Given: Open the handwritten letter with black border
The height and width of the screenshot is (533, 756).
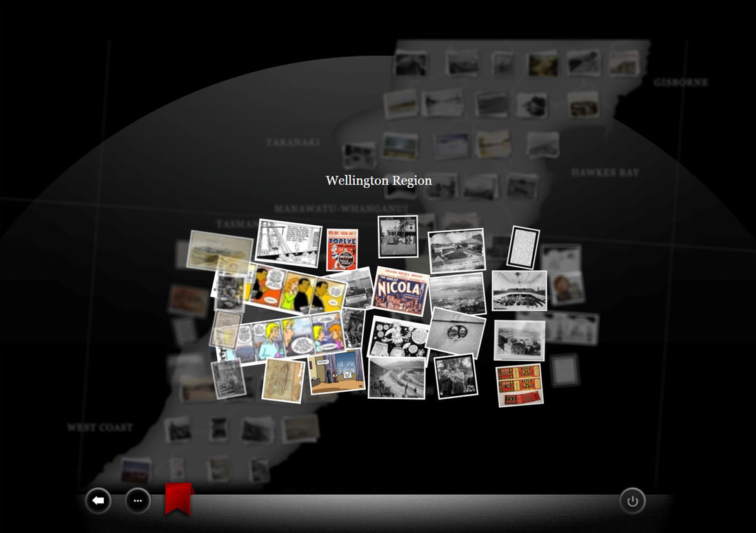Looking at the screenshot, I should (x=522, y=246).
